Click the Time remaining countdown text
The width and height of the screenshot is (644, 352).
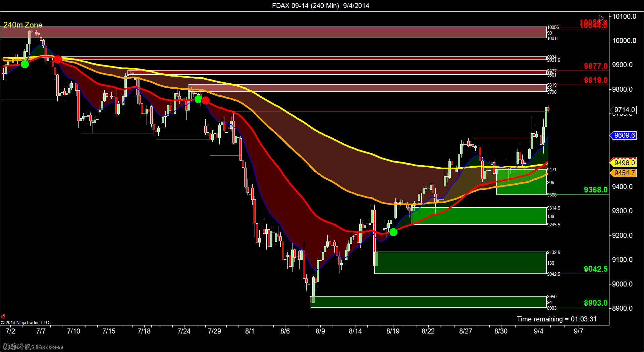[557, 319]
